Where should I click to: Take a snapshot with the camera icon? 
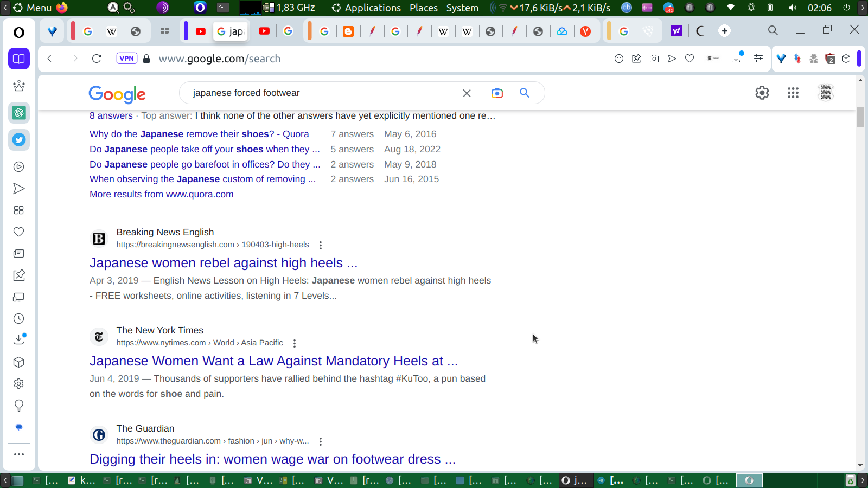point(654,59)
